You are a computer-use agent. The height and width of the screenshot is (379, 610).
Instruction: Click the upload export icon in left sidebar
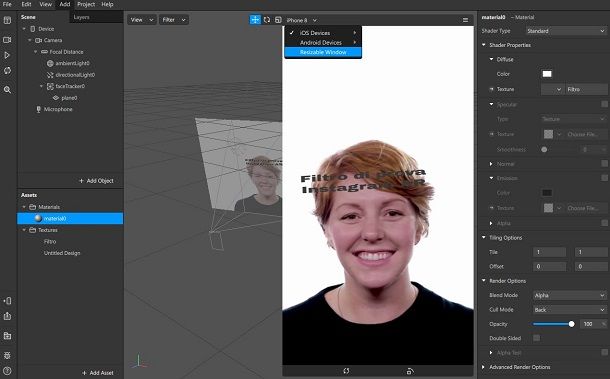tap(7, 316)
